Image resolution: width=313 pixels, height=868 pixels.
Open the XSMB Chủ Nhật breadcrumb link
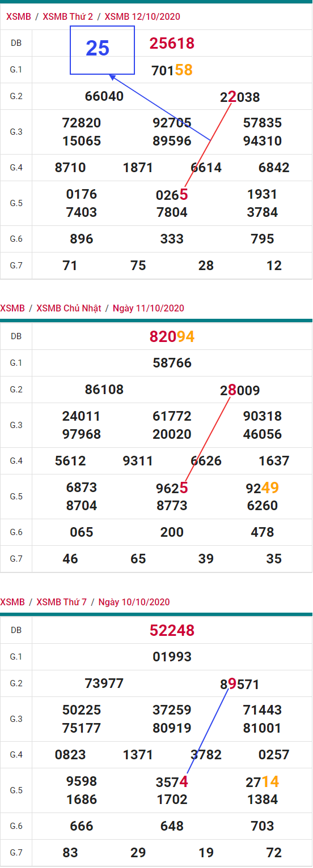click(69, 308)
